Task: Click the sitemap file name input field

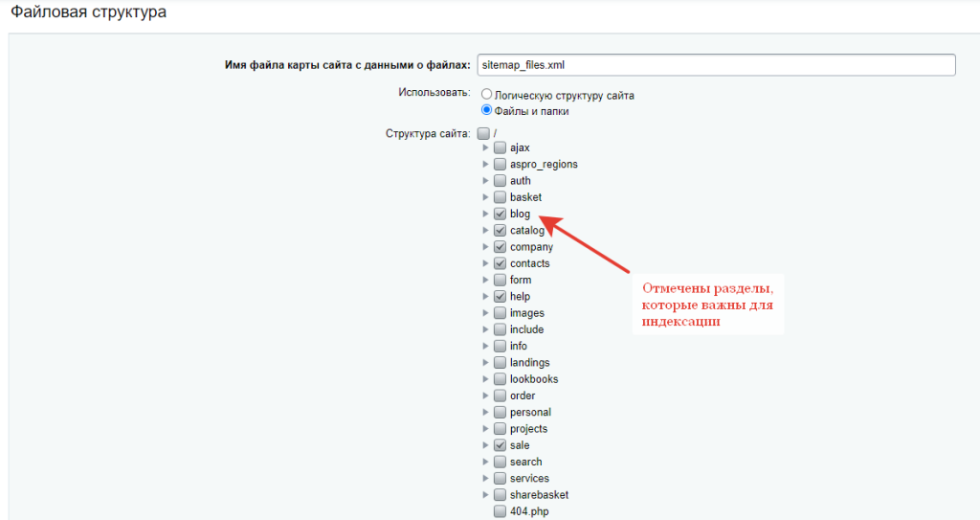Action: [x=716, y=64]
